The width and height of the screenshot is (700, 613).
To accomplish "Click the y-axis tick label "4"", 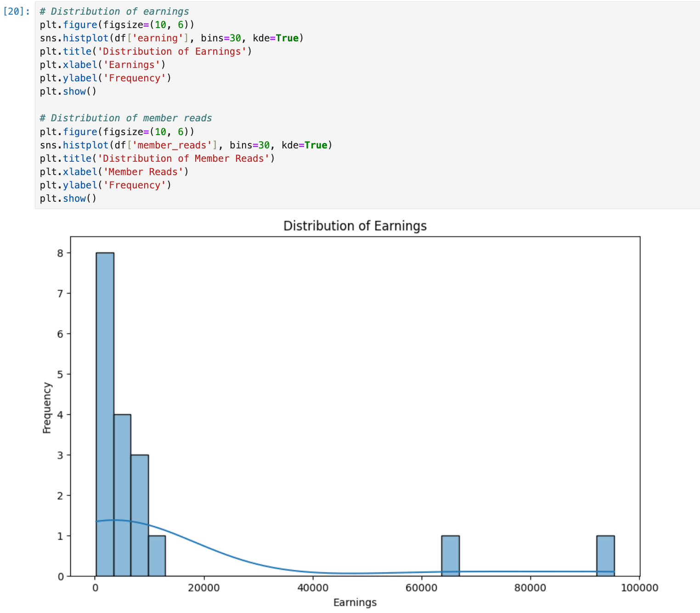I will coord(61,414).
